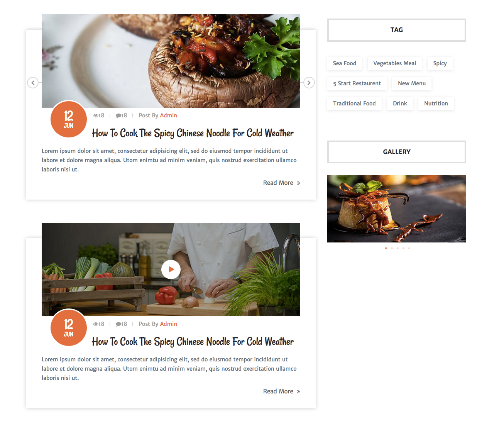Image resolution: width=504 pixels, height=422 pixels.
Task: Open Admin author link on first post
Action: pos(169,115)
